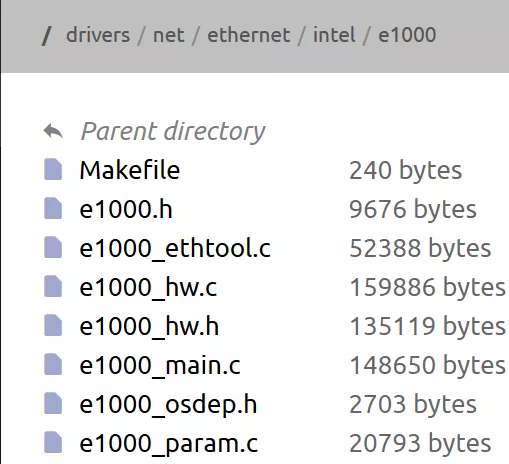Viewport: 509px width, 464px height.
Task: Go to the net breadcrumb folder
Action: 169,35
